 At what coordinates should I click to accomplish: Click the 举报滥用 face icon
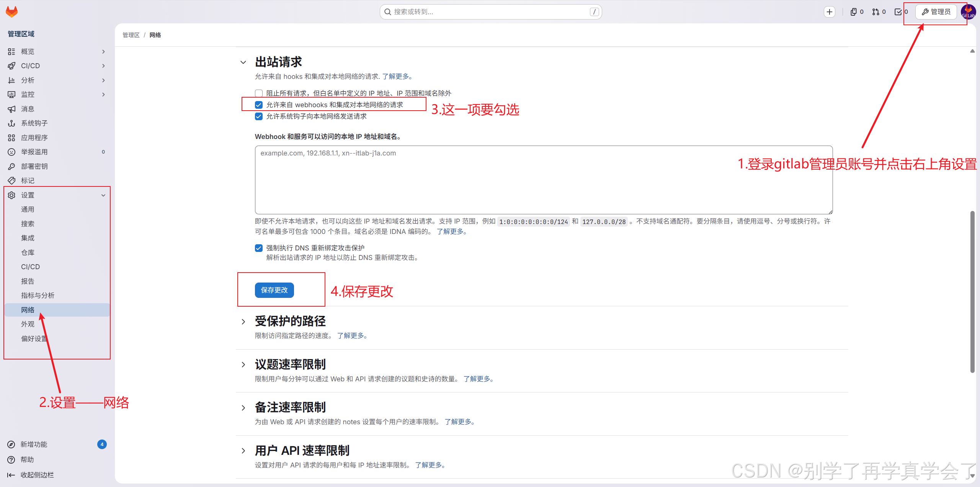(12, 152)
